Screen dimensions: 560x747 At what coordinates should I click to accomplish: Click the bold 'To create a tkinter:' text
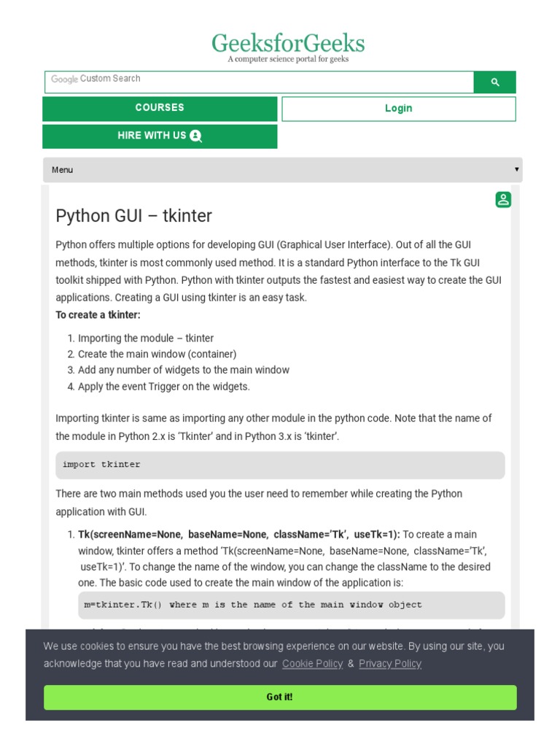(98, 315)
